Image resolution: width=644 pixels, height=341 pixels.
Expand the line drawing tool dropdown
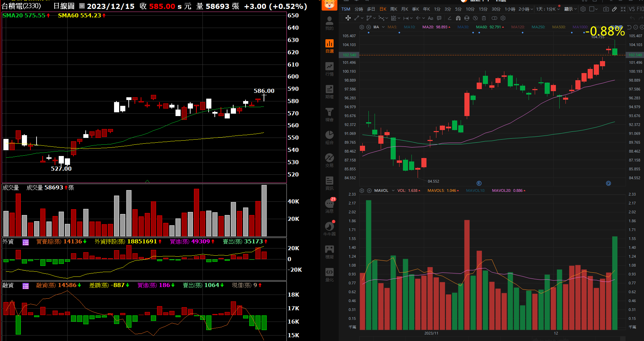(362, 18)
